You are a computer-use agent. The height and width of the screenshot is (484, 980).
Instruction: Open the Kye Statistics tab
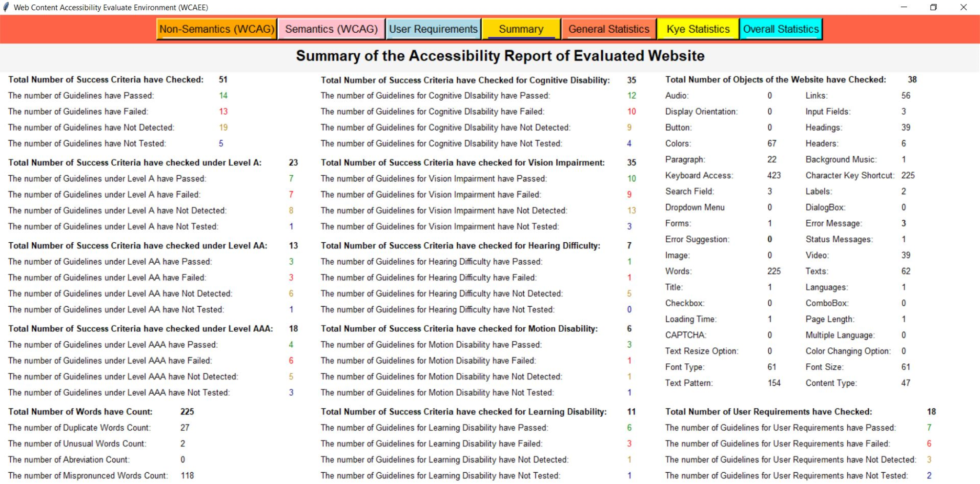tap(698, 29)
